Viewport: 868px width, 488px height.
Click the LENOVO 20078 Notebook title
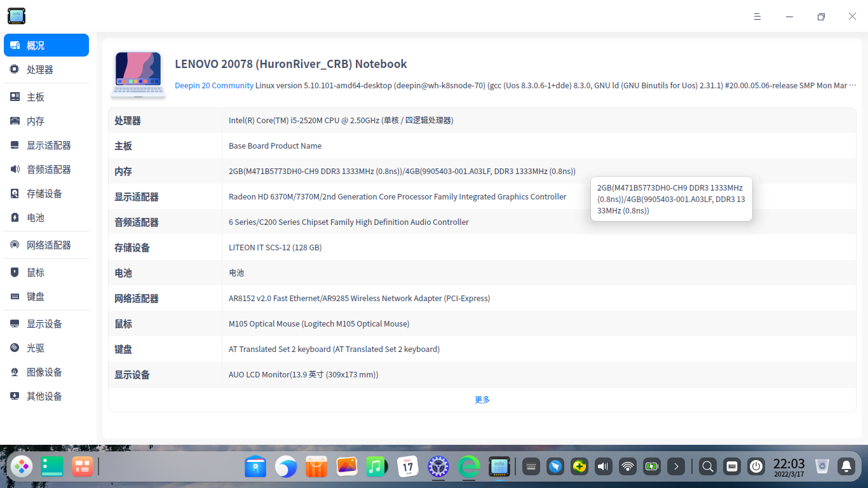pos(291,64)
